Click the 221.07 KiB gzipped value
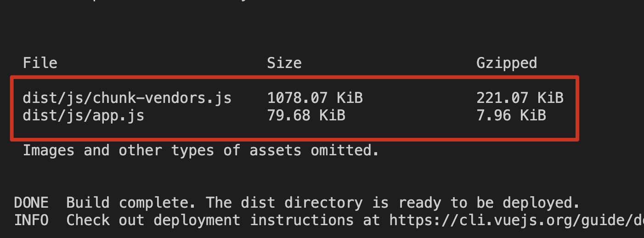Image resolution: width=644 pixels, height=238 pixels. click(520, 98)
